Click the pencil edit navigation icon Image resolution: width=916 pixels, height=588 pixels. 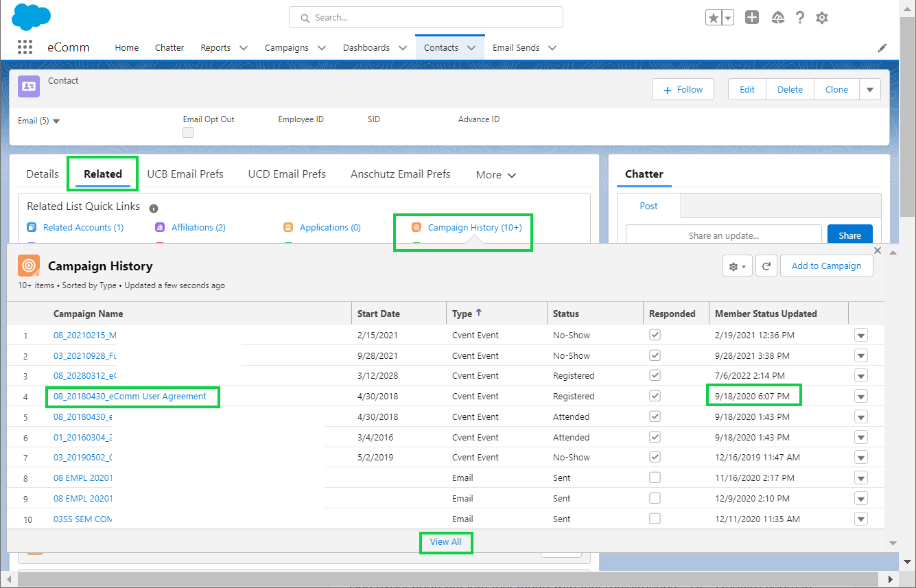(882, 48)
